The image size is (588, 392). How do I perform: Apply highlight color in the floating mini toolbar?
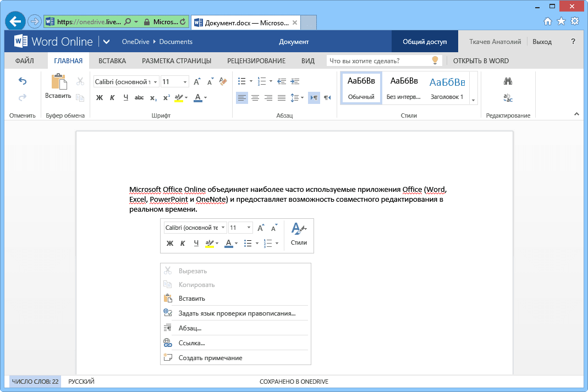[x=210, y=243]
